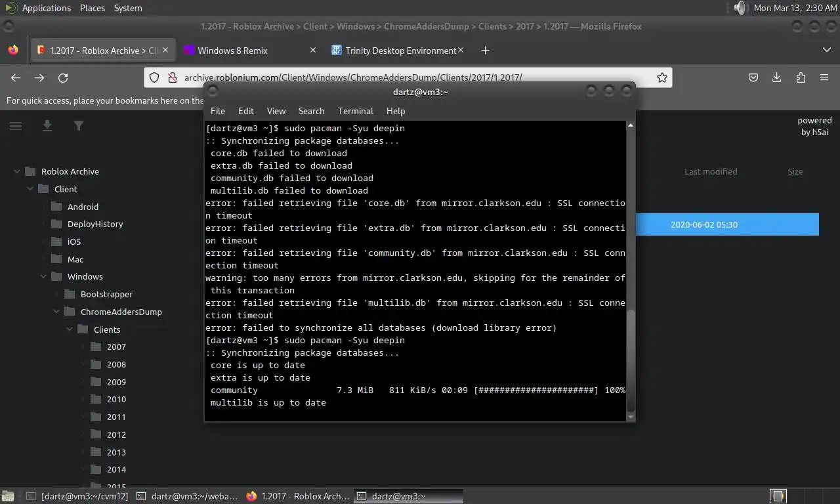Open the terminal View menu
The height and width of the screenshot is (504, 840).
(276, 111)
